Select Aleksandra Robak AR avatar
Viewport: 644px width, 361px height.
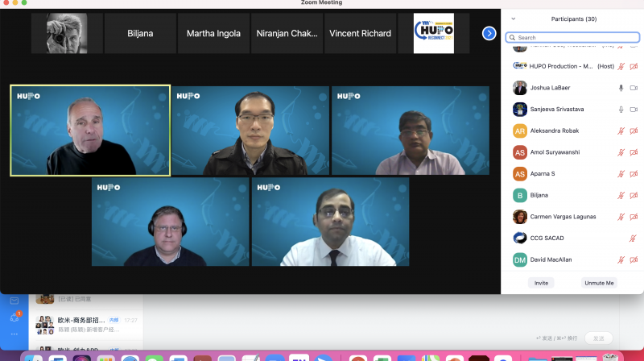519,131
